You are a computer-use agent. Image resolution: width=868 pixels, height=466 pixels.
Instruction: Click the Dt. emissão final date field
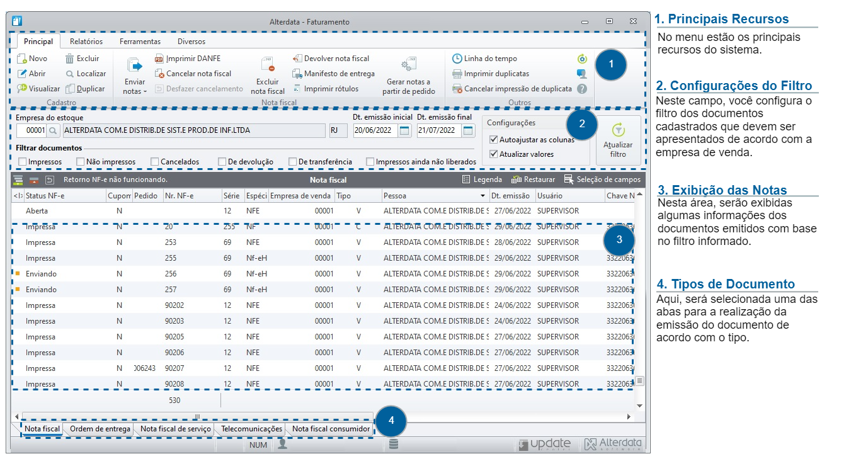click(x=439, y=130)
